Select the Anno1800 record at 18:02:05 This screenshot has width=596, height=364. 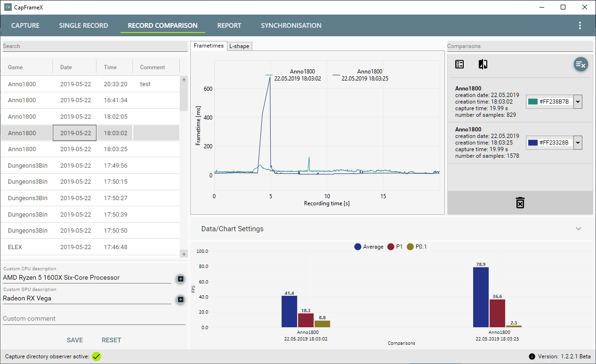90,116
